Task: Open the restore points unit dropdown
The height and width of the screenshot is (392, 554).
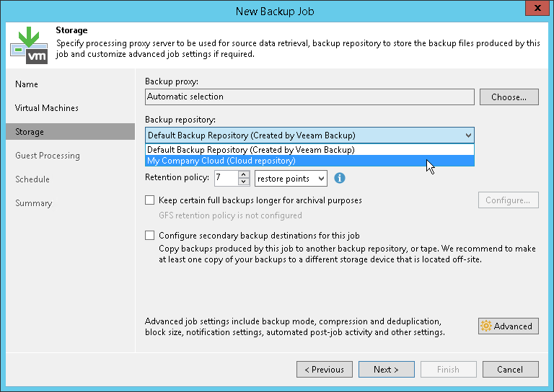Action: [291, 178]
